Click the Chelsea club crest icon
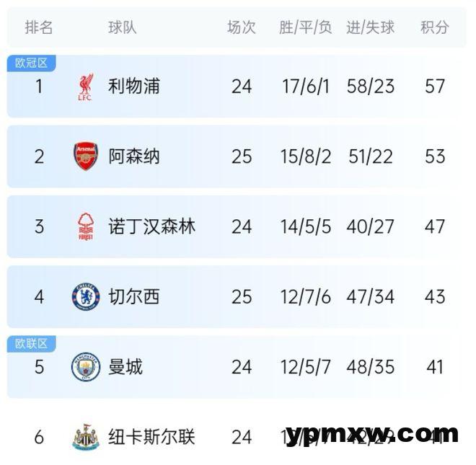The height and width of the screenshot is (465, 476). click(85, 296)
